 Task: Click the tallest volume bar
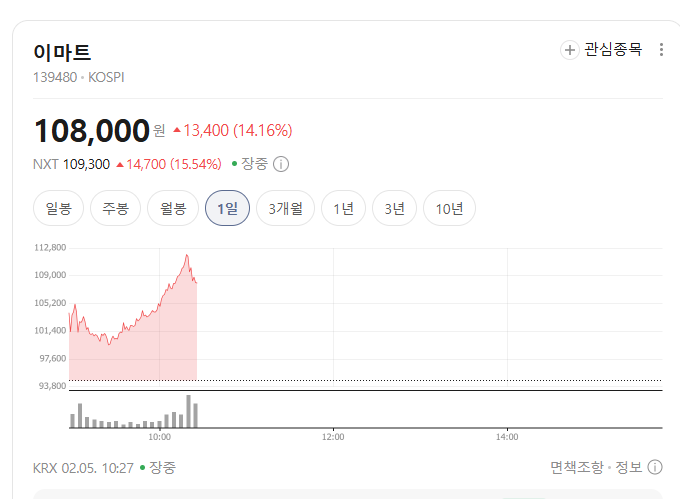[188, 411]
